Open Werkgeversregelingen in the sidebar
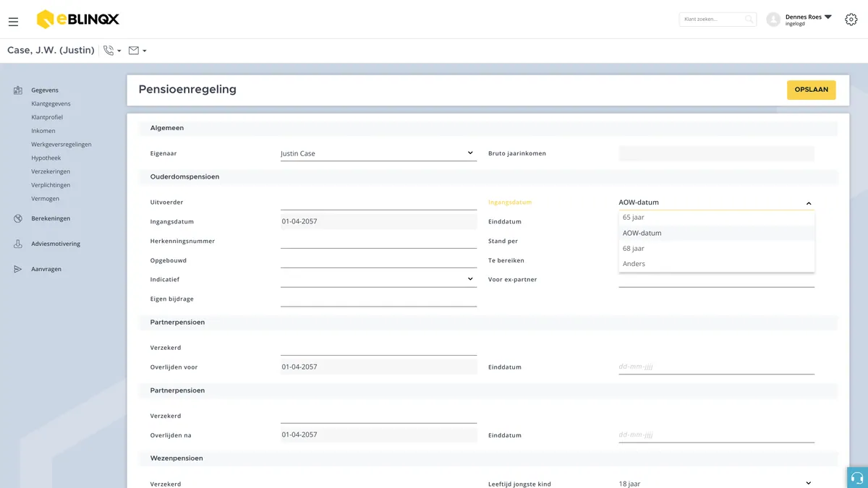 pyautogui.click(x=61, y=145)
